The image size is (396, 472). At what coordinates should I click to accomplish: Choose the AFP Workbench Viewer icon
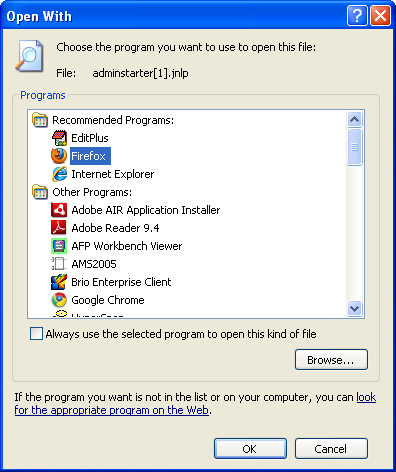pos(59,246)
